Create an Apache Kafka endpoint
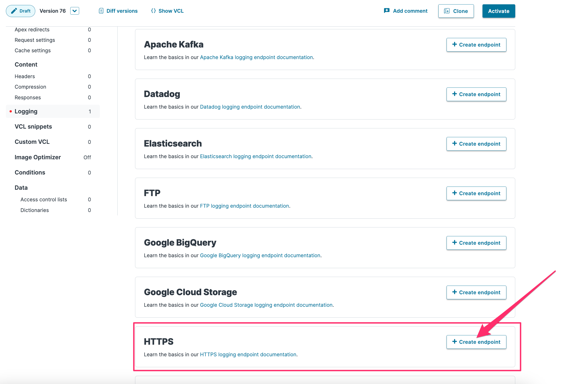The image size is (588, 384). point(476,45)
